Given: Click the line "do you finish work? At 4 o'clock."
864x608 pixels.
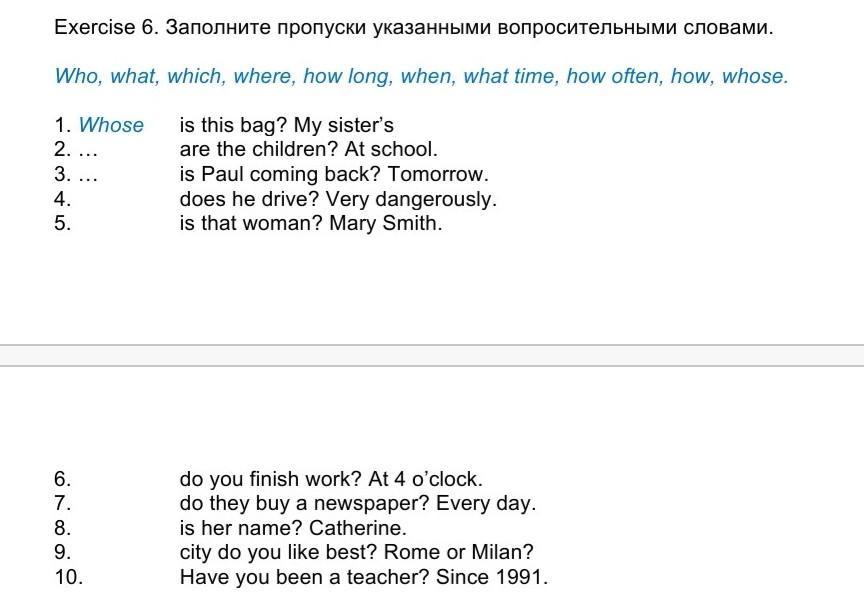Looking at the screenshot, I should click(331, 479).
